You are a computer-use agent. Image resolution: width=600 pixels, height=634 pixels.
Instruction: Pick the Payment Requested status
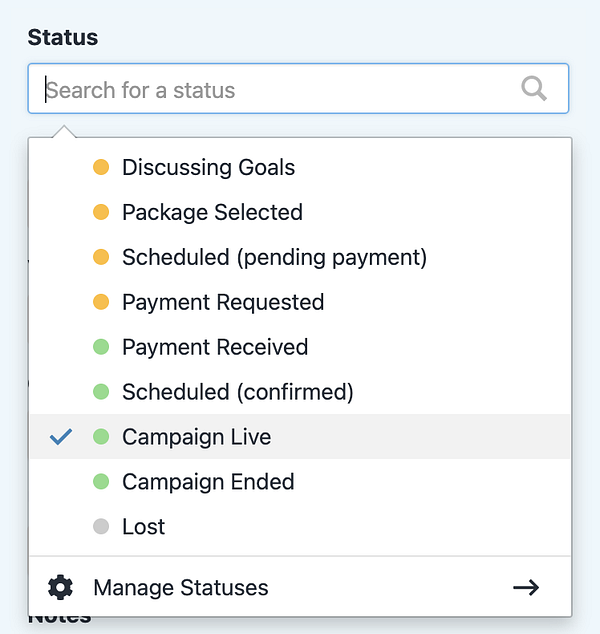point(223,302)
